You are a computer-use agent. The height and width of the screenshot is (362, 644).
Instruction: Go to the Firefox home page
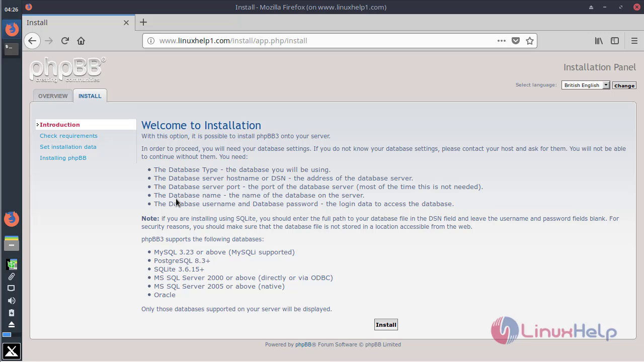[x=81, y=41]
